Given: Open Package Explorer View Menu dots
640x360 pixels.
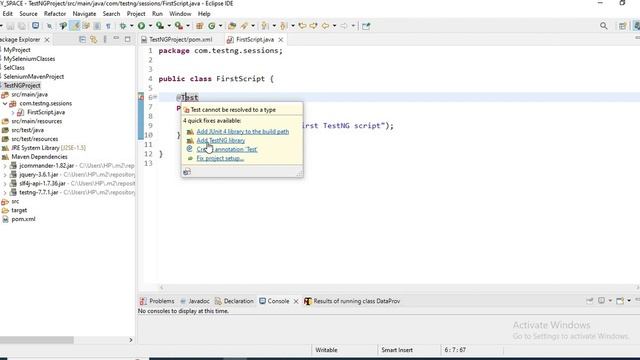Looking at the screenshot, I should (x=105, y=40).
